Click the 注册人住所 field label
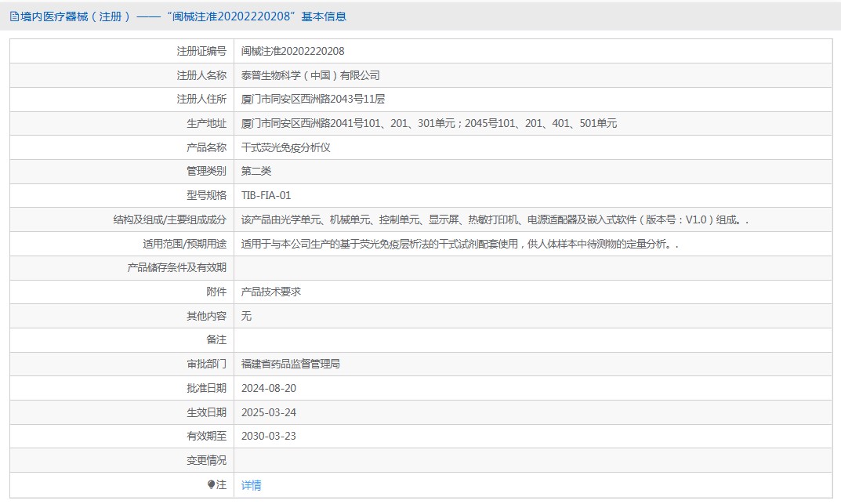 click(201, 100)
